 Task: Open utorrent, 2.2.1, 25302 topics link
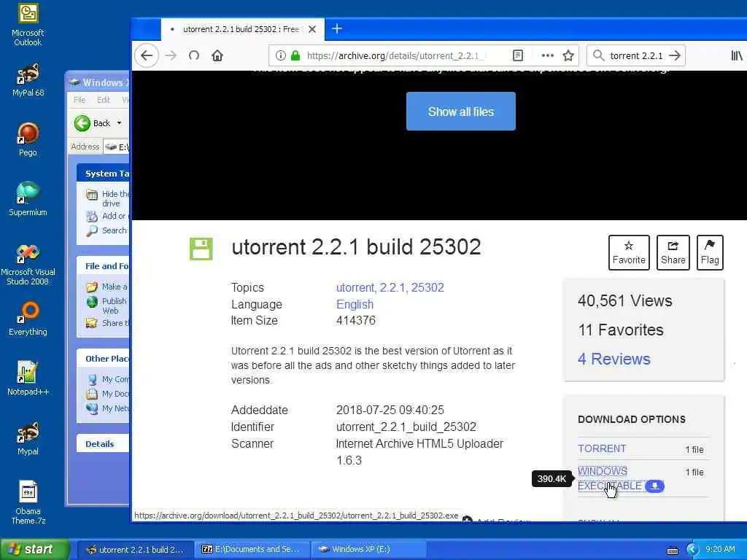[390, 287]
